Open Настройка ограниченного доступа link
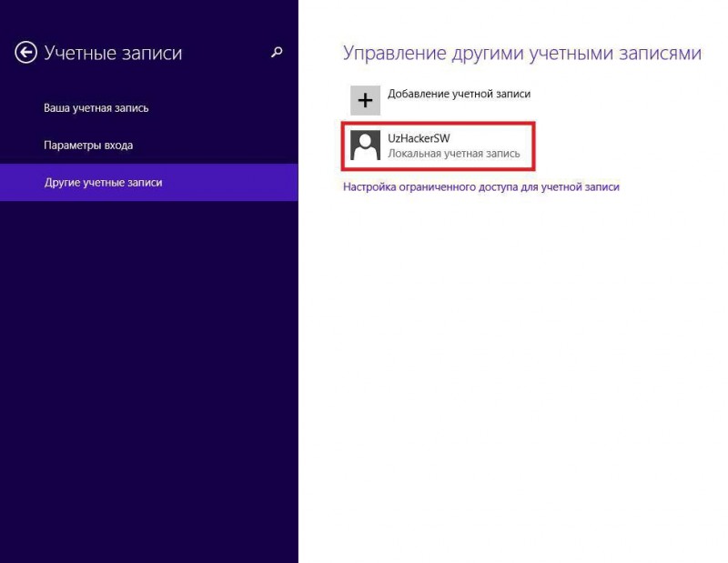Viewport: 728px width, 563px height. click(x=481, y=187)
